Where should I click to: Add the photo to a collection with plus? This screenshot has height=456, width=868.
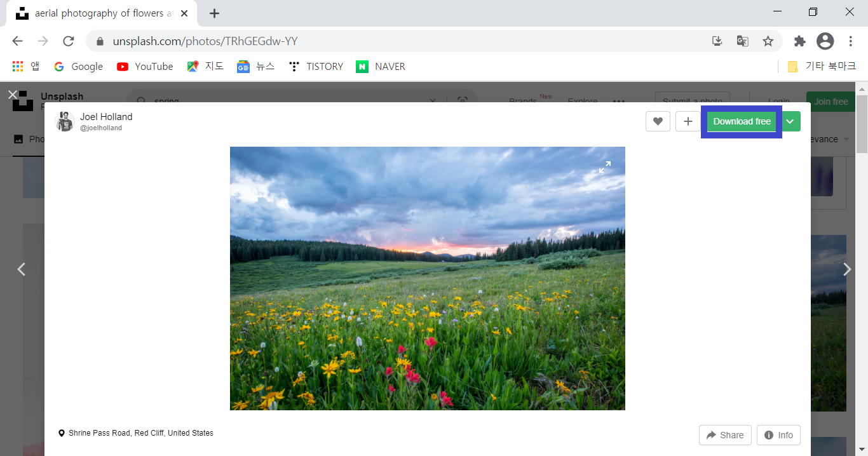[688, 121]
